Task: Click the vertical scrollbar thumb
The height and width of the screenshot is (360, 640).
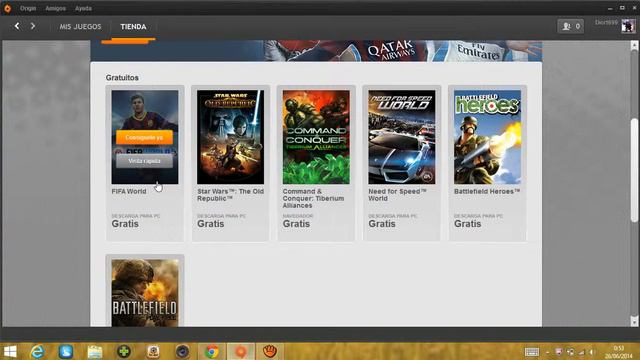Action: (x=634, y=170)
